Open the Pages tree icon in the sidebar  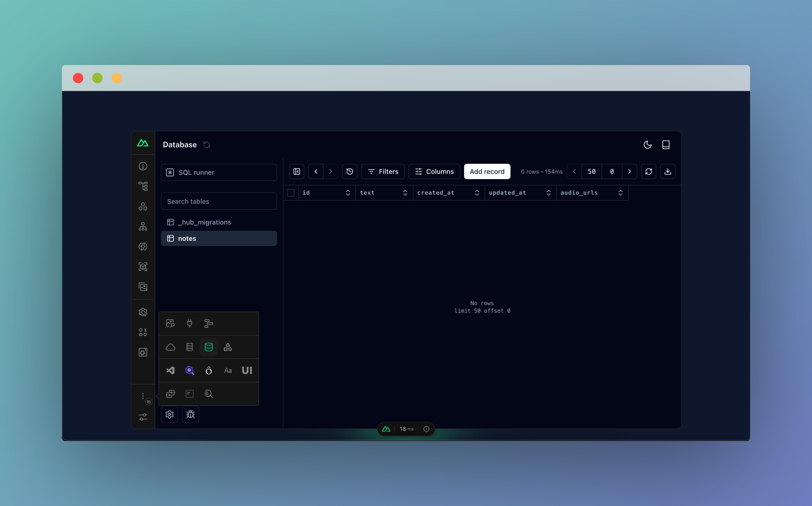(143, 187)
